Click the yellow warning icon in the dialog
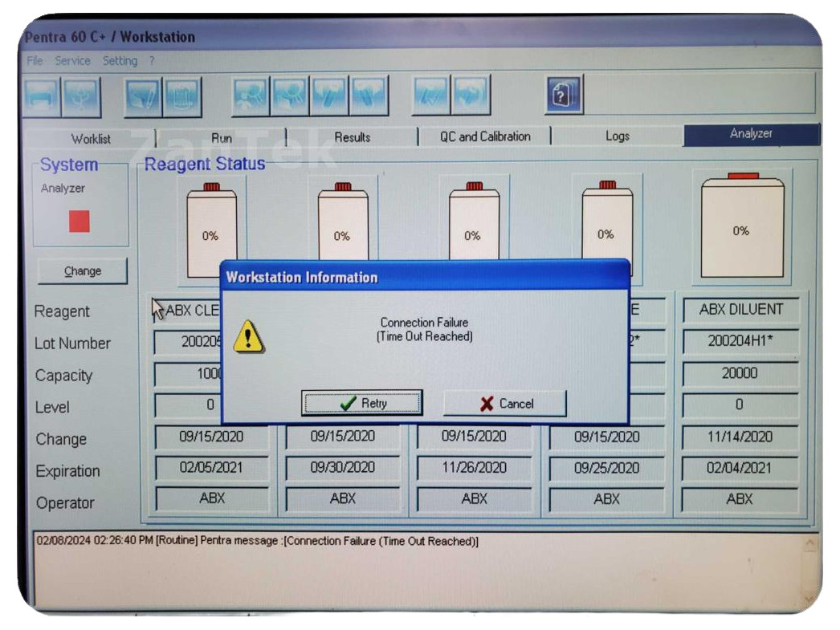Screen dimensions: 840x630 point(248,337)
